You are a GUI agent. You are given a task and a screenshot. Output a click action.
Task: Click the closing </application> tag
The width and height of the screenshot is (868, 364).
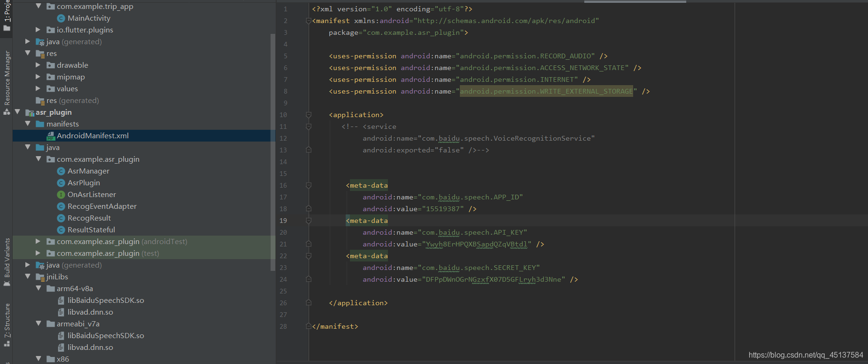pyautogui.click(x=358, y=303)
